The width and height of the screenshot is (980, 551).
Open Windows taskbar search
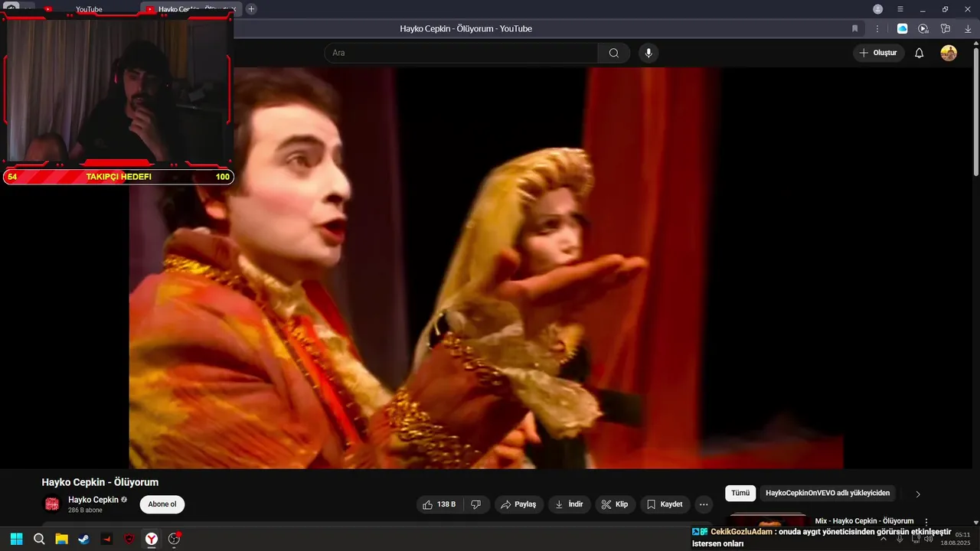click(x=39, y=539)
